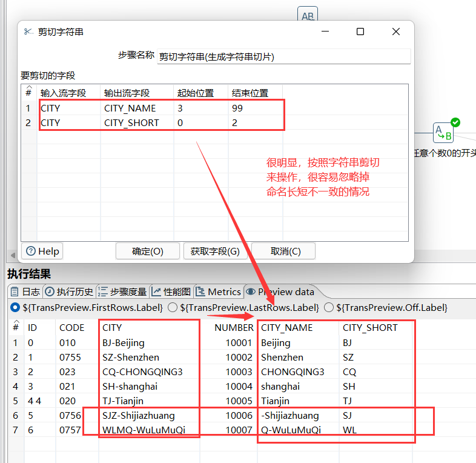Click the CODE column header in preview
Viewport: 476px width, 463px height.
77,327
